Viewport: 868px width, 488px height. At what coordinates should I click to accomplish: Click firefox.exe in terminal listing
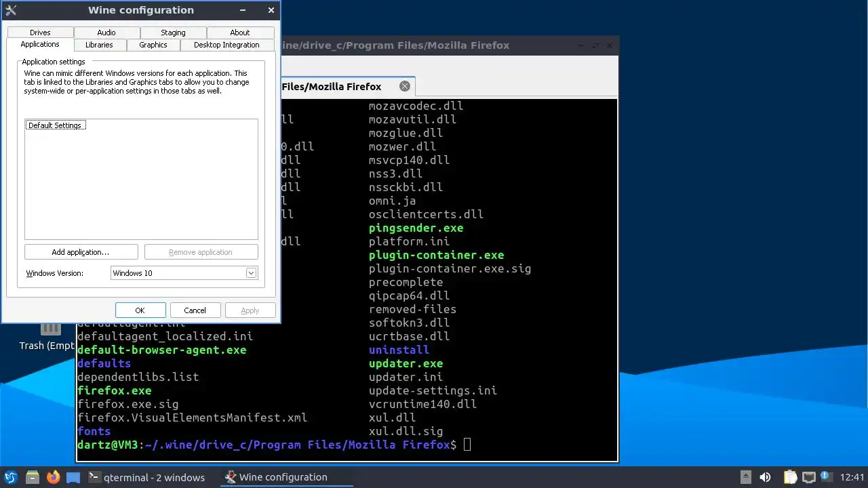[x=115, y=390]
